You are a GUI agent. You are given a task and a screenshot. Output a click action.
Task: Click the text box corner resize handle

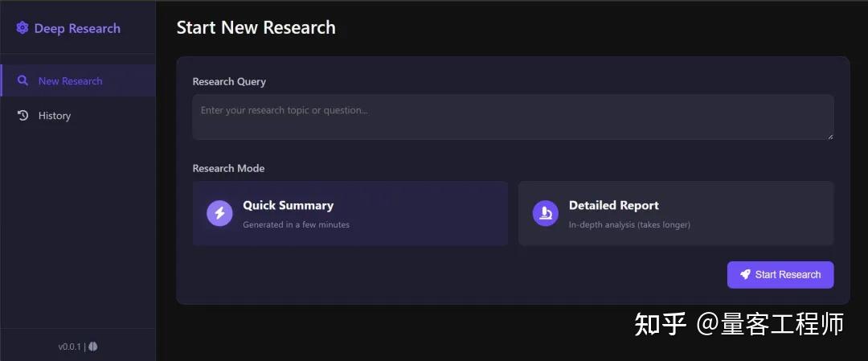click(x=830, y=136)
